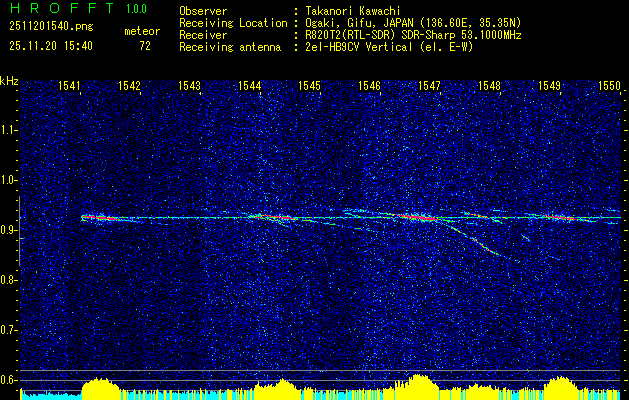Click the R820T2(RTL-SDR) receiver description
The height and width of the screenshot is (400, 629).
(413, 35)
